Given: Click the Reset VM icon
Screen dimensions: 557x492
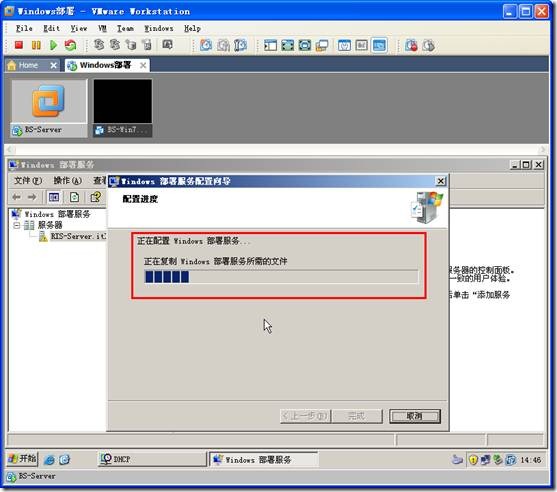Looking at the screenshot, I should pyautogui.click(x=70, y=45).
